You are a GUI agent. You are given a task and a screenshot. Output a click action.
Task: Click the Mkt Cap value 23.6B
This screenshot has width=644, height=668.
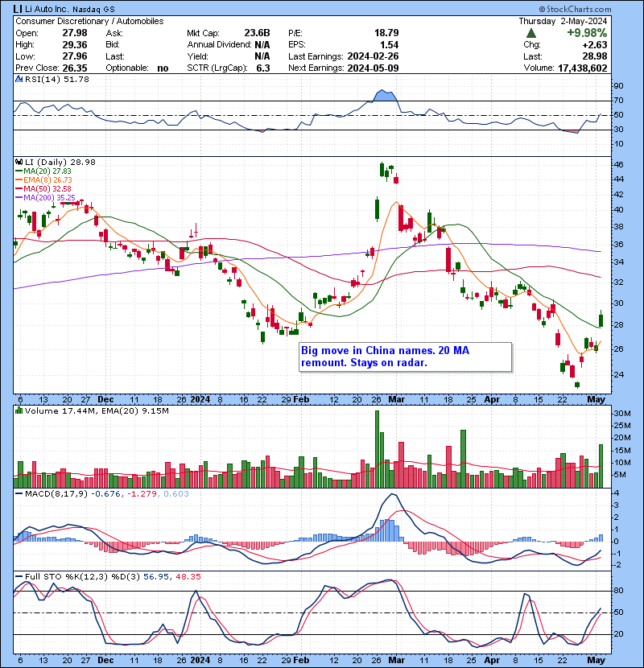[x=257, y=33]
